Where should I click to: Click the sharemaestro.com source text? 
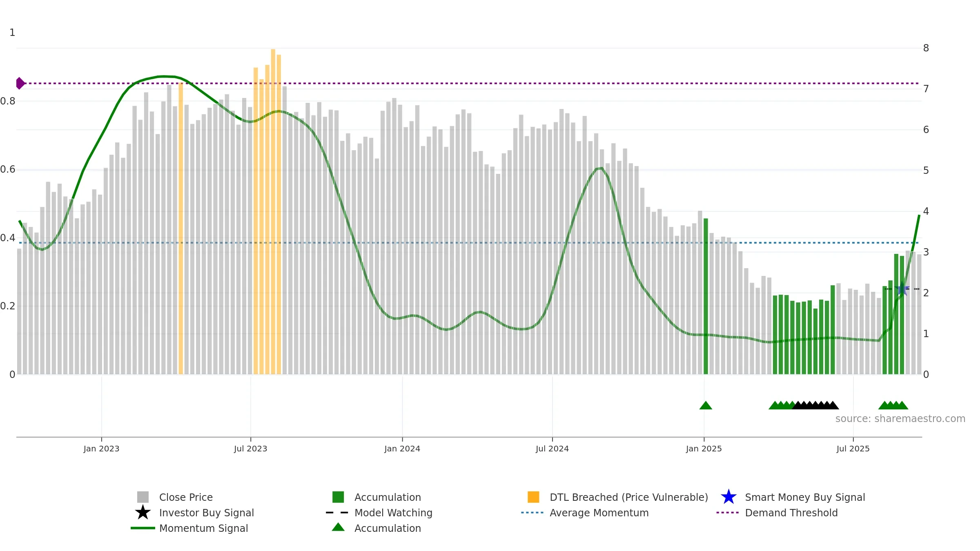click(x=900, y=419)
